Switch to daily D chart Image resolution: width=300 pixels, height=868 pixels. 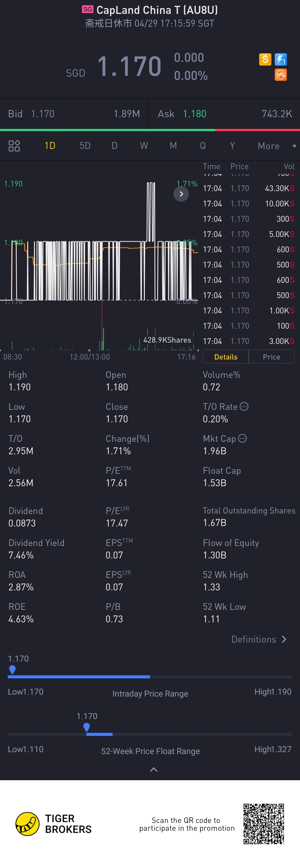[114, 146]
